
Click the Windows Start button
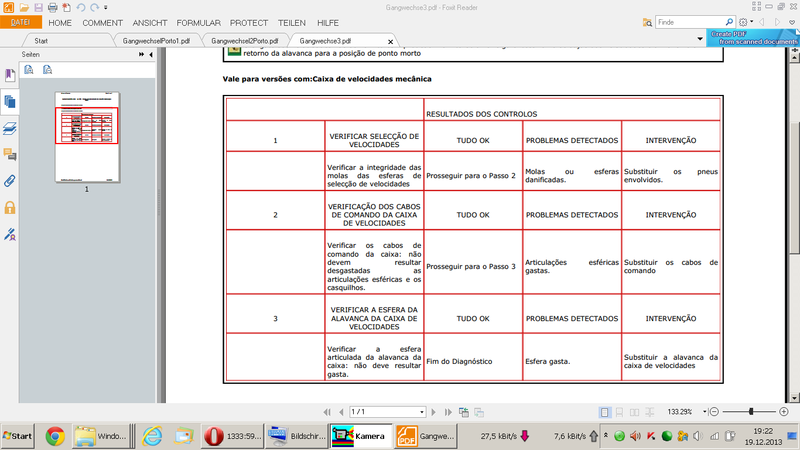pos(17,437)
